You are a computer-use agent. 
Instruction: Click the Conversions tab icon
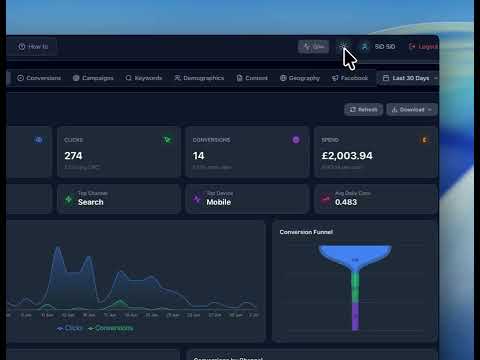pos(20,78)
